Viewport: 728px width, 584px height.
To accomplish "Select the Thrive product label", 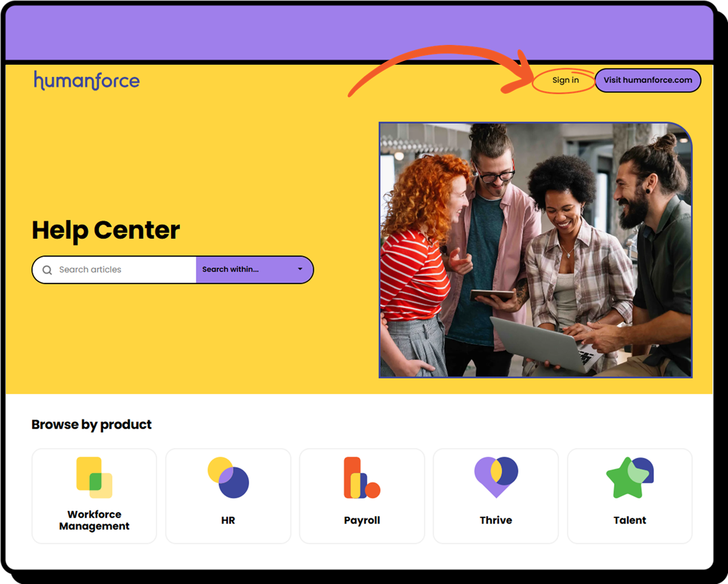I will [x=496, y=520].
